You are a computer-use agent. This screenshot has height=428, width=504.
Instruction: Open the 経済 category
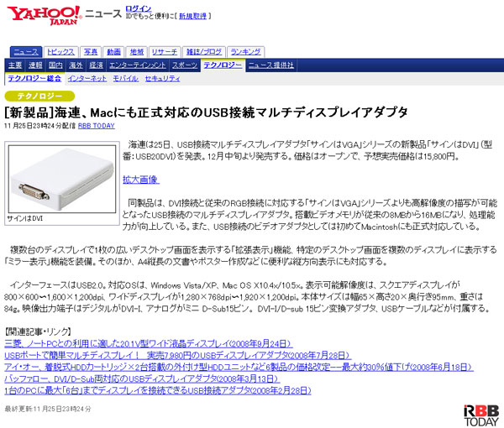(x=96, y=65)
